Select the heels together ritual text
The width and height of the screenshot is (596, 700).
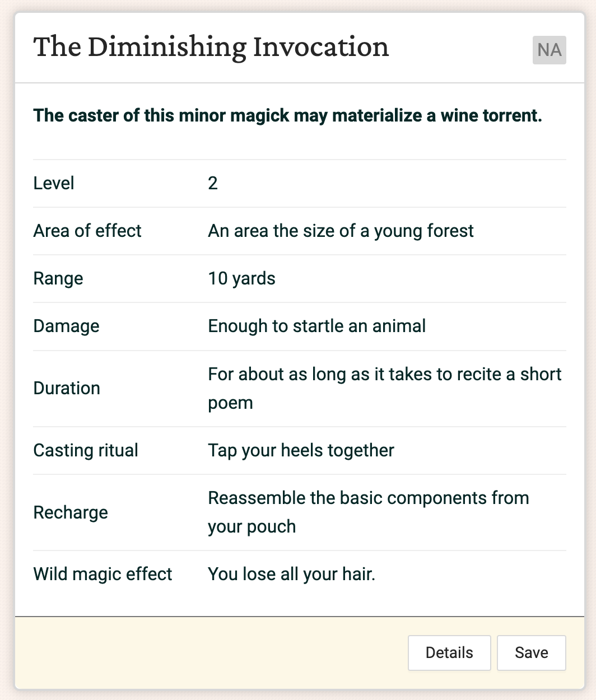tap(301, 450)
